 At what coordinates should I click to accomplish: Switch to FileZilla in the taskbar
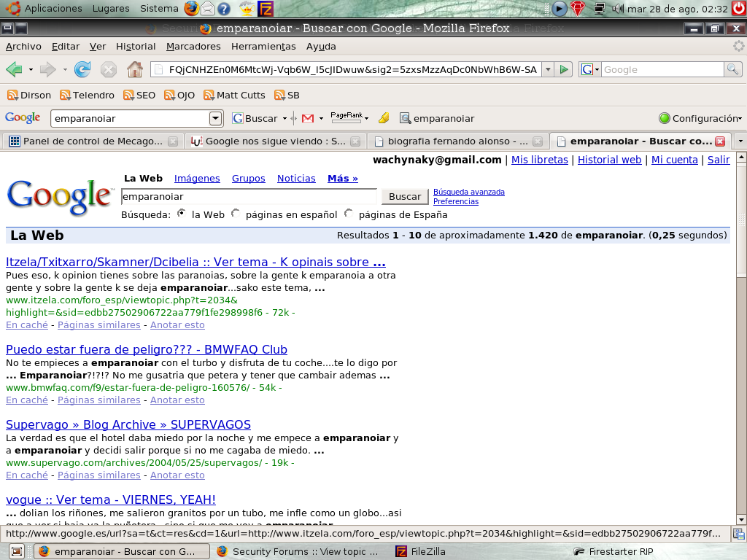click(421, 551)
